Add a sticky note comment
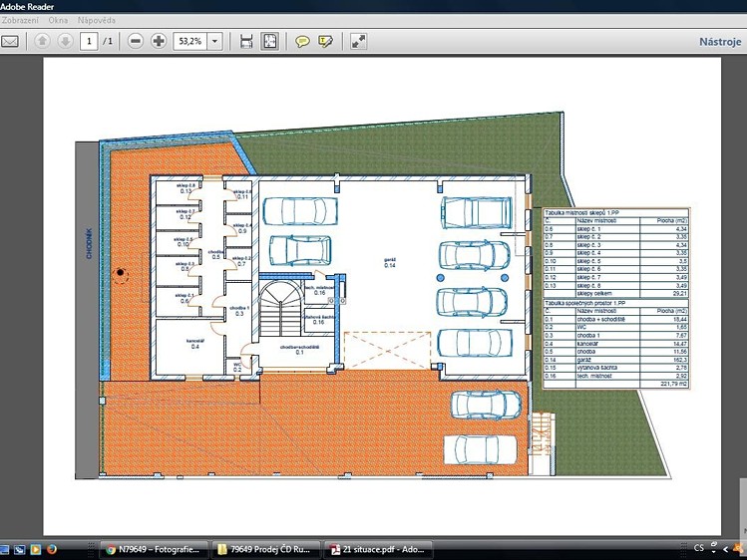This screenshot has width=747, height=560. click(x=302, y=42)
